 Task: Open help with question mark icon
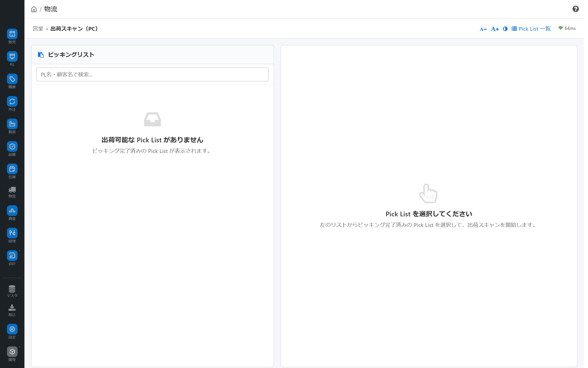(x=575, y=9)
